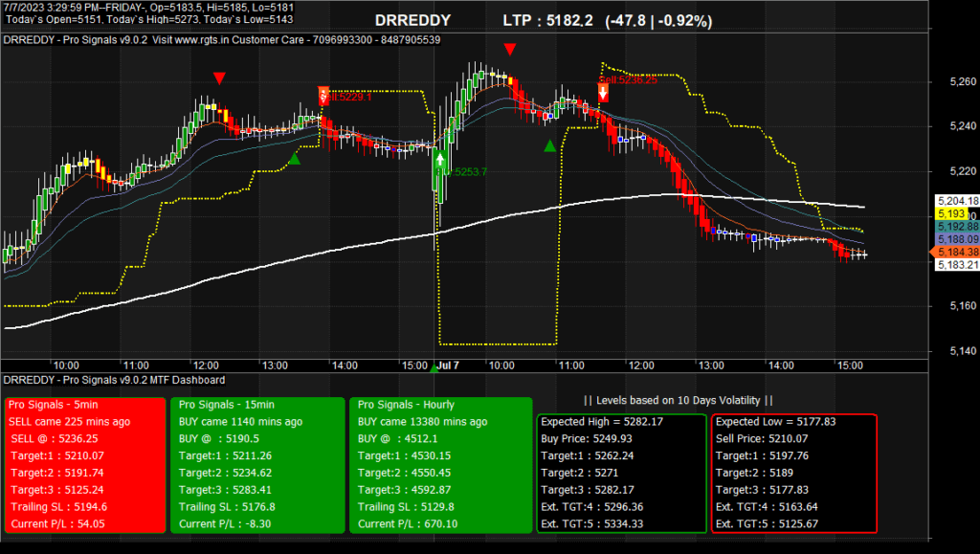980x554 pixels.
Task: Click the purple 5,188.09 price tag
Action: click(957, 239)
